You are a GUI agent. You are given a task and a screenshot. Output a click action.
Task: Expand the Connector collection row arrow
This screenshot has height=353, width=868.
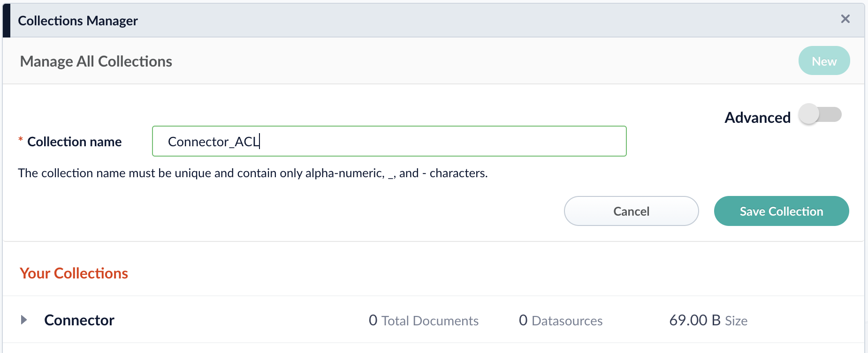pyautogui.click(x=24, y=320)
